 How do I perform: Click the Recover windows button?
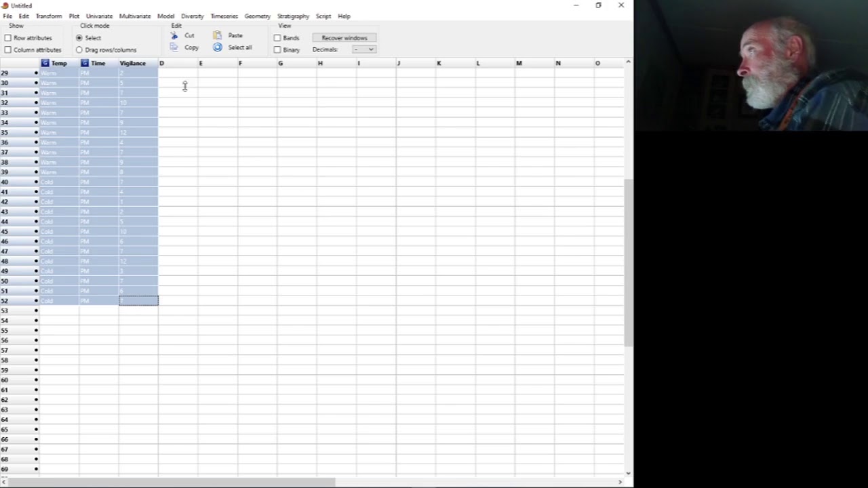[344, 38]
